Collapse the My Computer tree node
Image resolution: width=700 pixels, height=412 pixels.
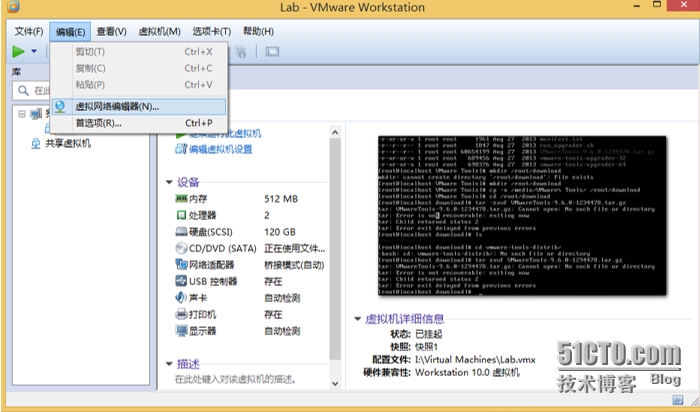click(21, 114)
